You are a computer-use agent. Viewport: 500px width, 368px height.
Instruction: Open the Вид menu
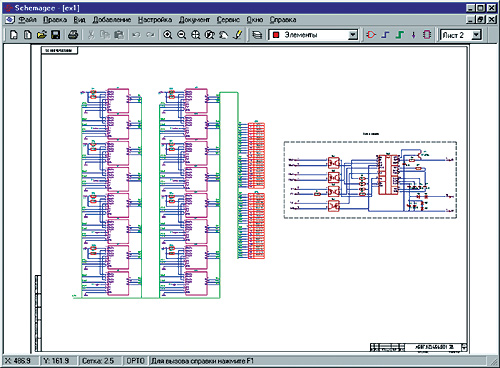click(x=79, y=20)
